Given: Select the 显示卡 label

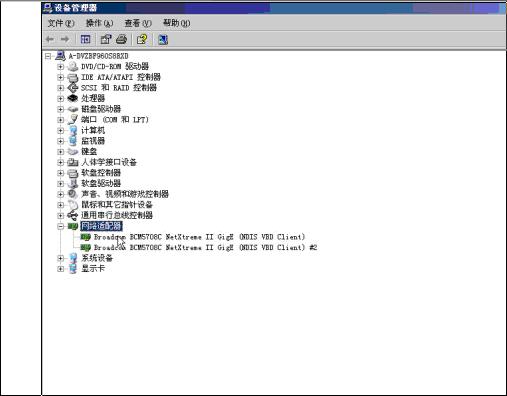Looking at the screenshot, I should coord(93,268).
